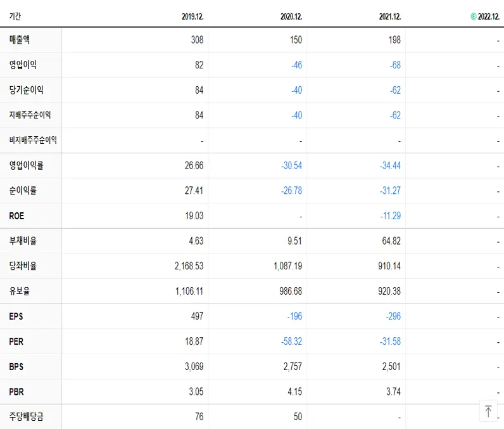The image size is (504, 429).
Task: Click the -11.29 ROE value
Action: [x=391, y=216]
